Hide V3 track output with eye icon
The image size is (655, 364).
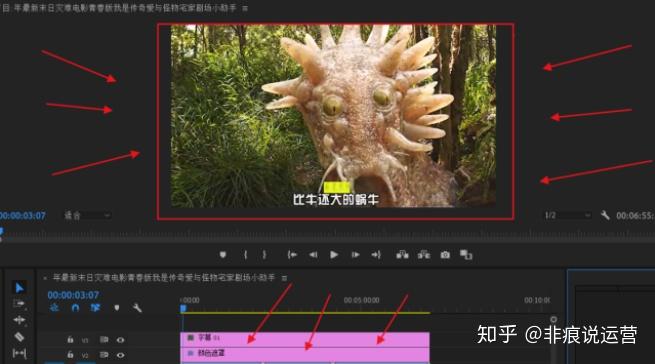click(x=120, y=340)
